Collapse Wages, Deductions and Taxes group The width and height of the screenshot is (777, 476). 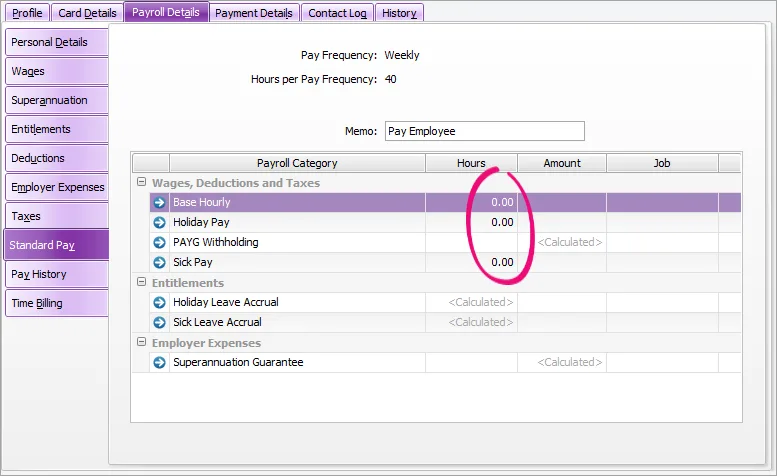[141, 182]
